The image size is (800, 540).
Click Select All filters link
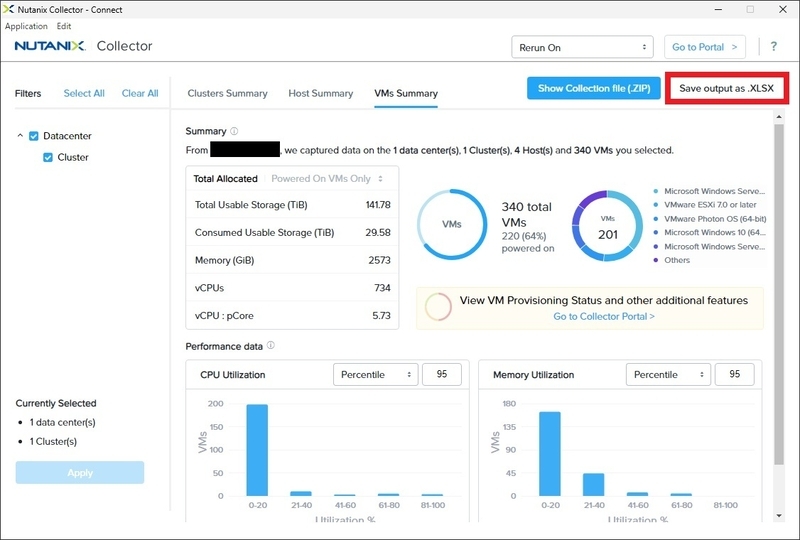tap(84, 93)
